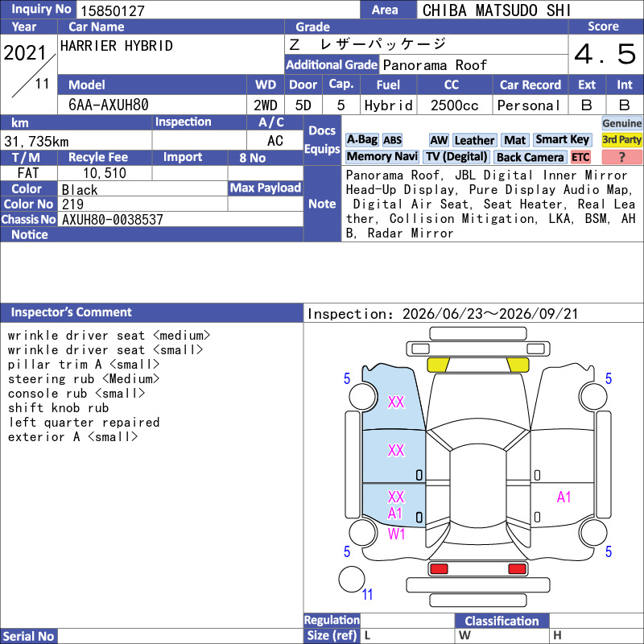Click the comment 'shift knob rub'
This screenshot has width=644, height=644.
point(58,408)
